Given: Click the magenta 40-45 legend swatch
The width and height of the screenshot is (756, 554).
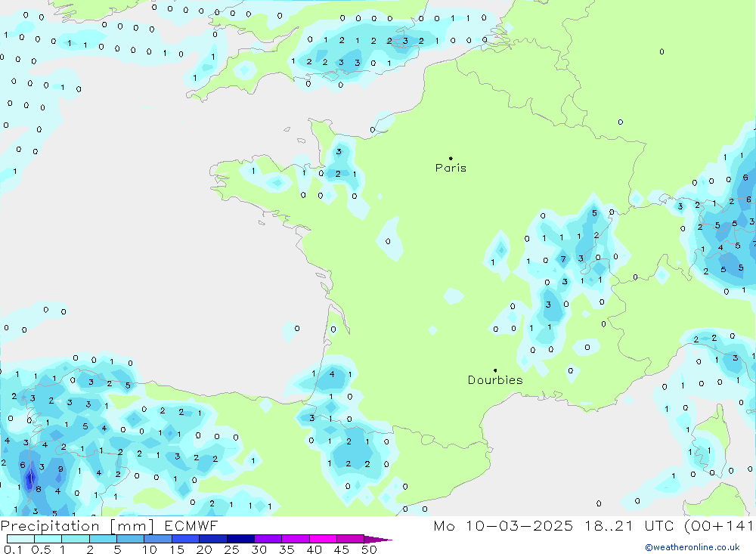Looking at the screenshot, I should coord(323,539).
